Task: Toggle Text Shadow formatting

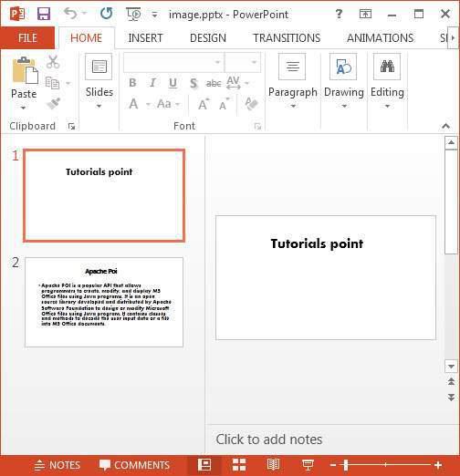Action: tap(193, 83)
